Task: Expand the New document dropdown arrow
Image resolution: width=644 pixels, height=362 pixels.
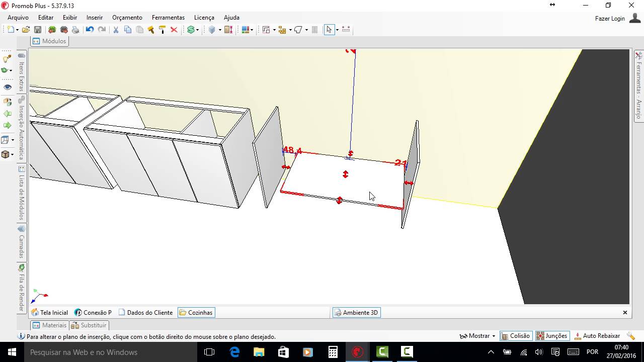Action: [17, 30]
